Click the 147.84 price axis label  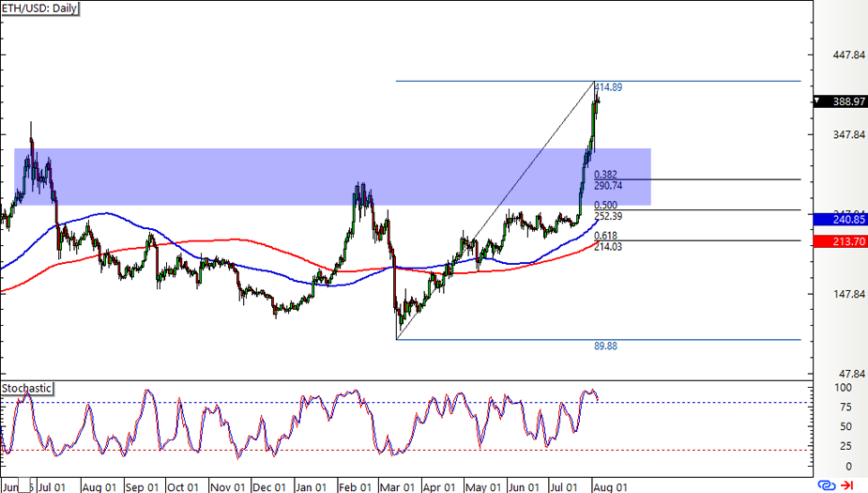click(x=848, y=294)
